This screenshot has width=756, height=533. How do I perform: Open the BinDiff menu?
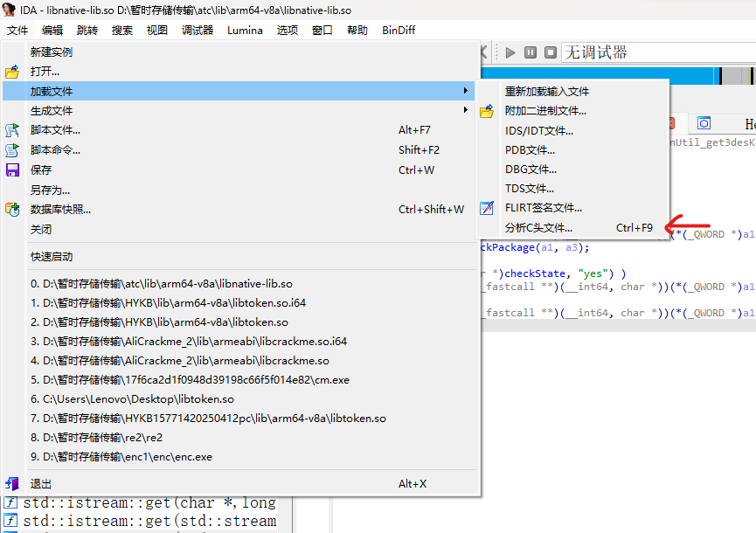point(399,31)
